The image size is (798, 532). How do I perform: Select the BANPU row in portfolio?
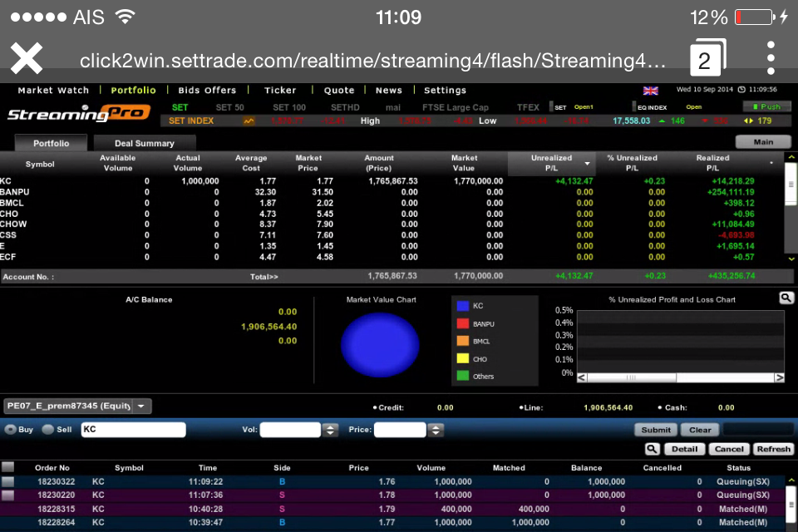(392, 192)
